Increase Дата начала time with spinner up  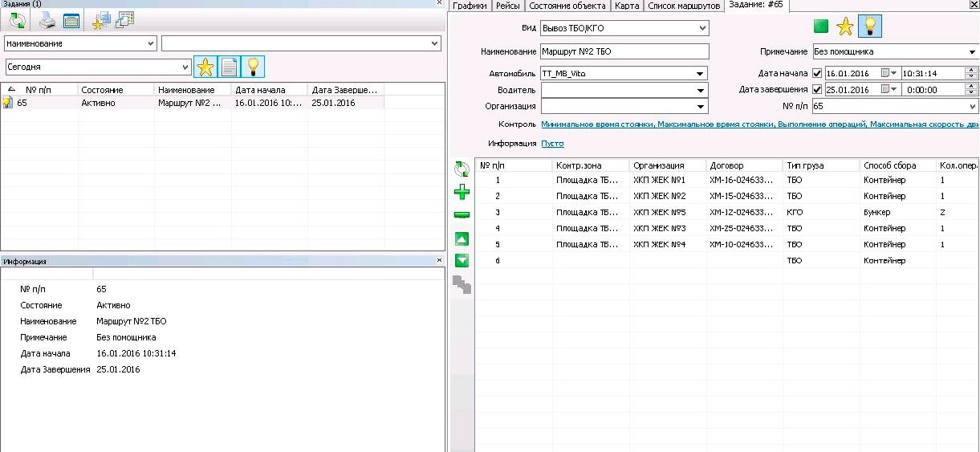[971, 70]
